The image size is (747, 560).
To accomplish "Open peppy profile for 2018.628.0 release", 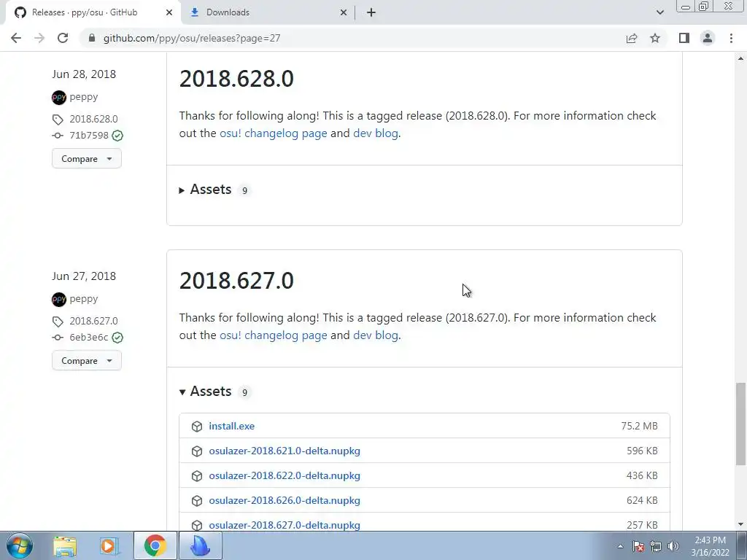I will (83, 97).
